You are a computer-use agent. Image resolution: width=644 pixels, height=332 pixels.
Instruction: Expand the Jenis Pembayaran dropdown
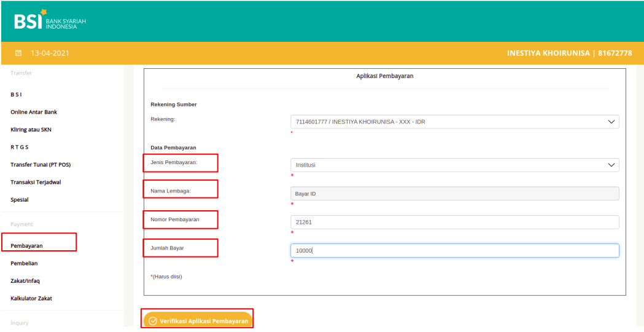(454, 165)
